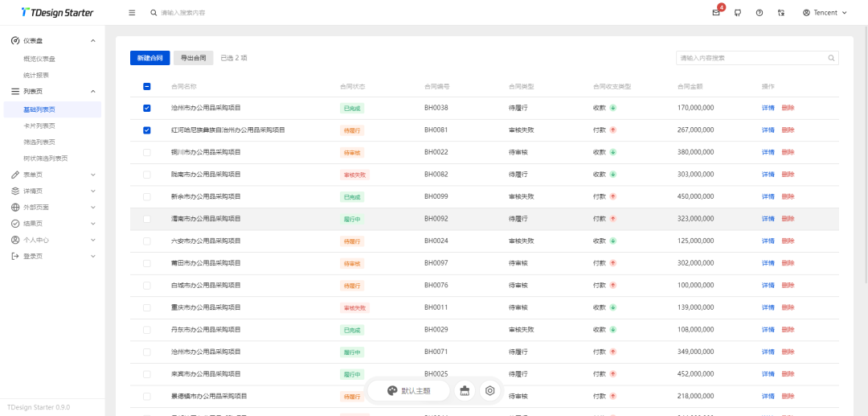Screen dimensions: 868x416
Task: Click the 新建合同 button
Action: (149, 58)
